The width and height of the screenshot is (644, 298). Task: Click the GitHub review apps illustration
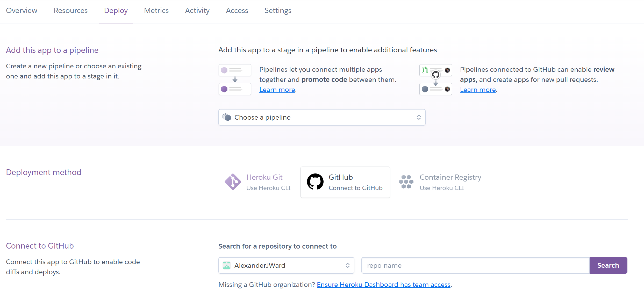point(435,79)
